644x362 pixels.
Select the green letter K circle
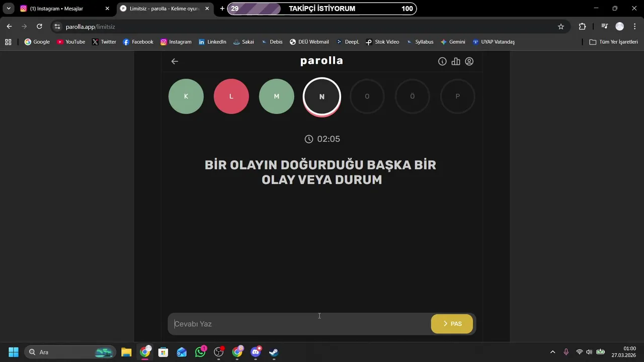point(186,97)
